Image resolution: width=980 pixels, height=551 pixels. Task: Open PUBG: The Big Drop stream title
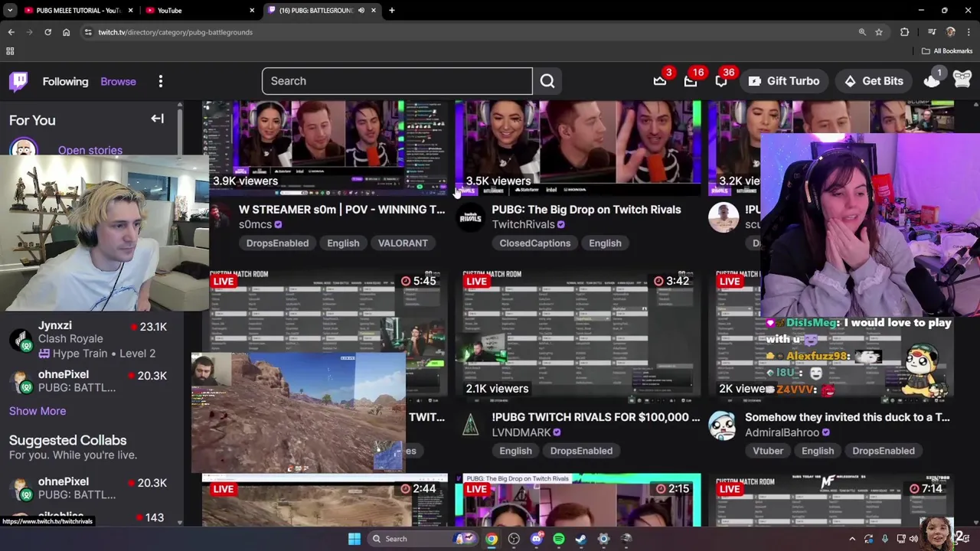(x=586, y=210)
